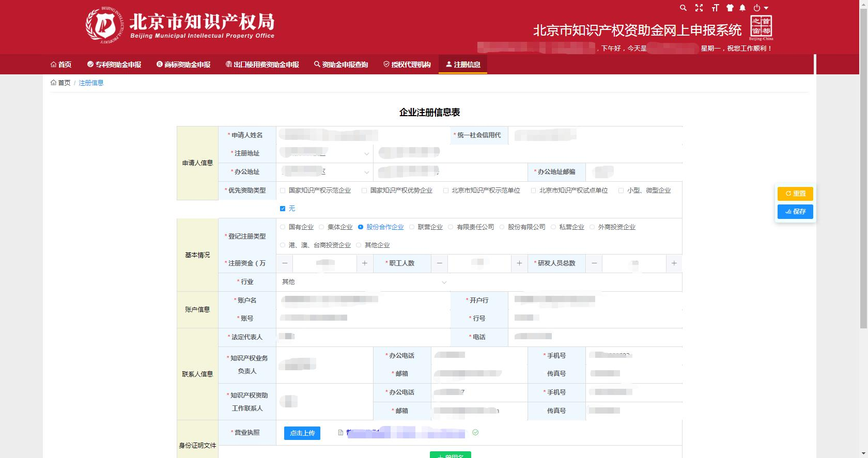The image size is (868, 458).
Task: Select the 注册信息 tab
Action: click(x=463, y=65)
